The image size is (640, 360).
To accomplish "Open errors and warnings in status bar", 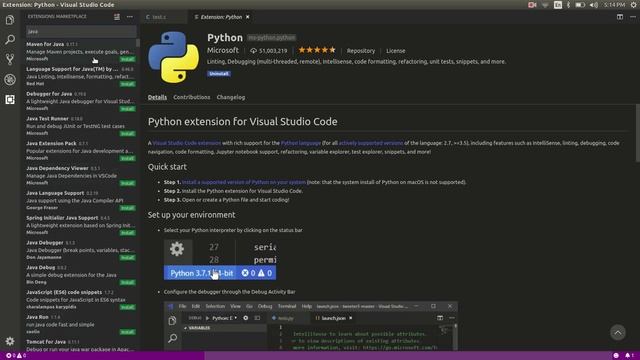I will 16,356.
